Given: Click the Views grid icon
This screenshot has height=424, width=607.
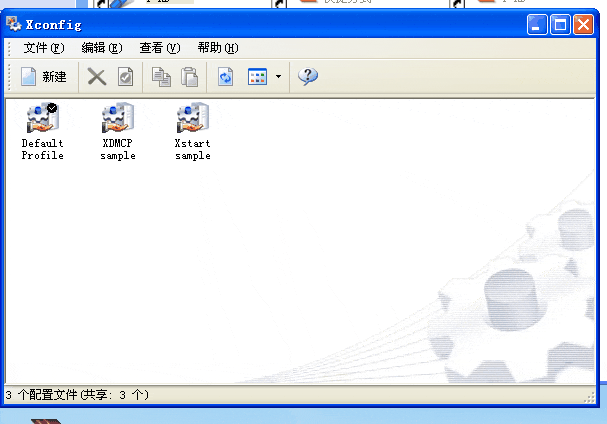Looking at the screenshot, I should (x=257, y=77).
